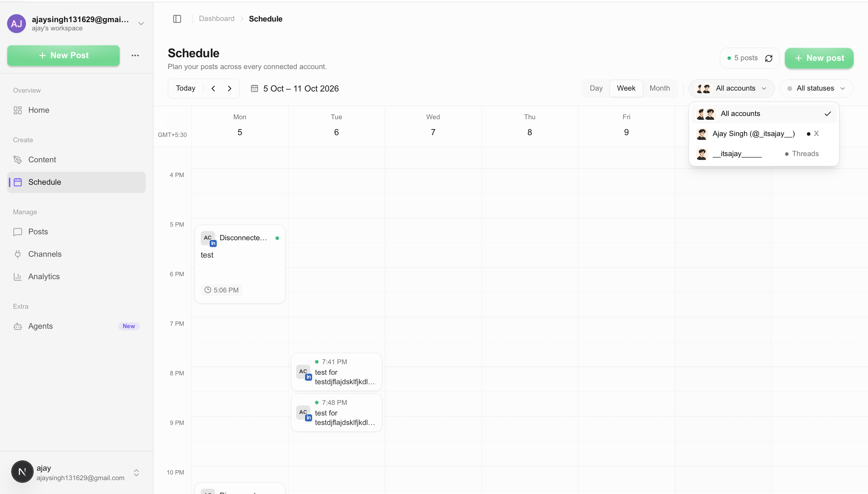
Task: Select __itsajay_____ Threads account
Action: [x=764, y=154]
